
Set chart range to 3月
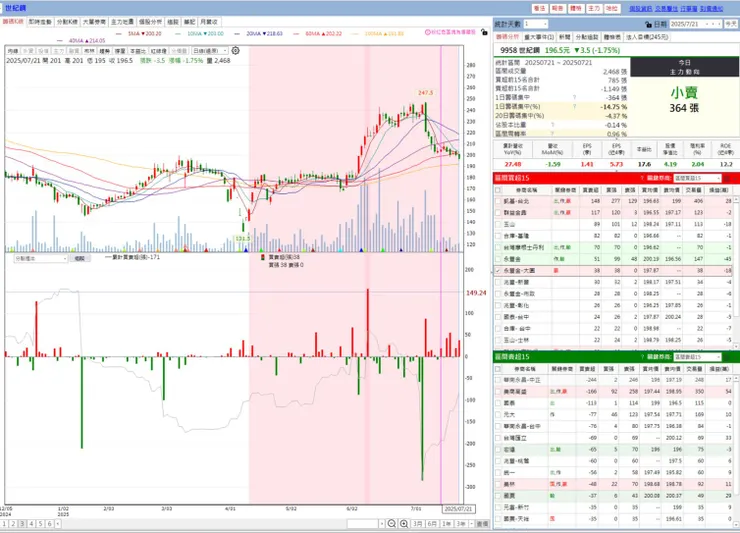point(418,524)
